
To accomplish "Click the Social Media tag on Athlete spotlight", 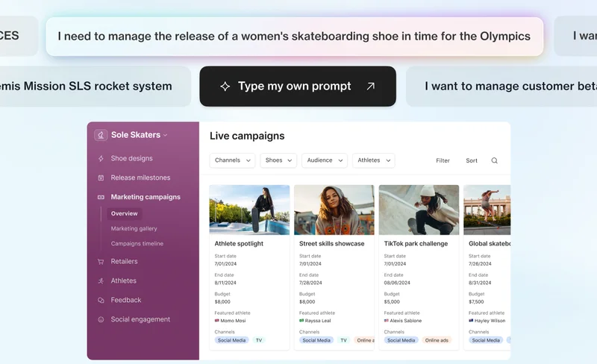I will pos(231,340).
